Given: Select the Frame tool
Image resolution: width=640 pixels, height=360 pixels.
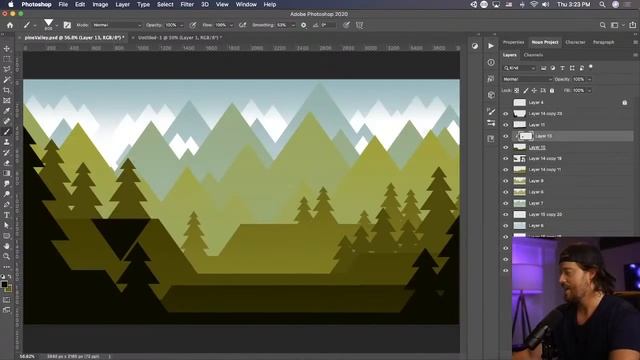Looking at the screenshot, I should (7, 100).
